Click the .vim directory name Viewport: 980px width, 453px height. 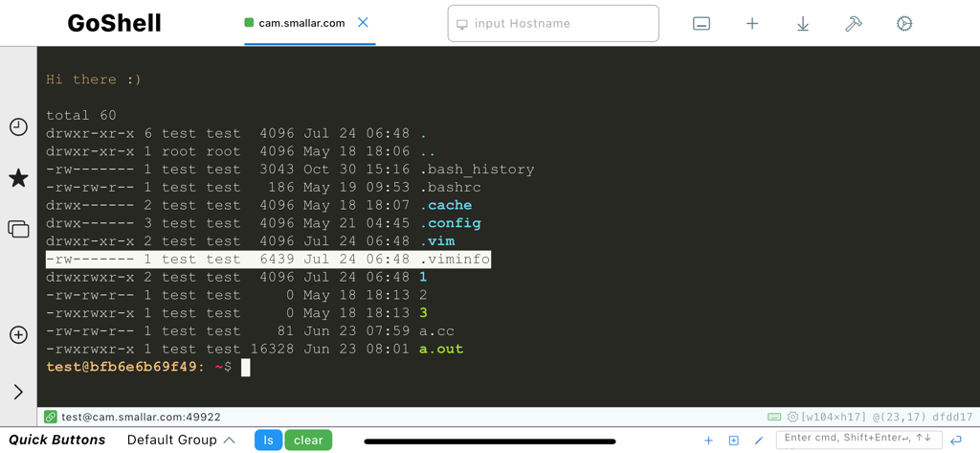(436, 241)
